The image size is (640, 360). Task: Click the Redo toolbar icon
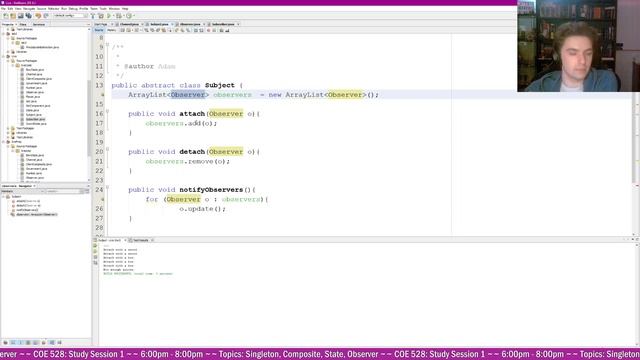tap(46, 16)
